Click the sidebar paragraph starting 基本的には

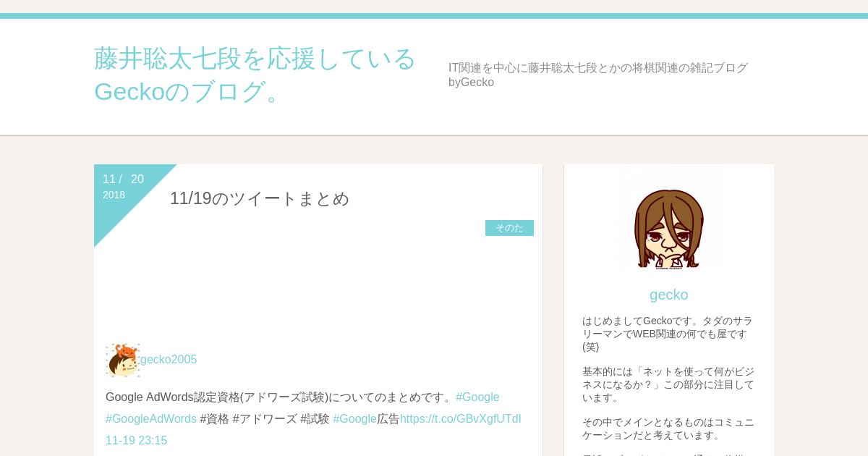pos(668,384)
